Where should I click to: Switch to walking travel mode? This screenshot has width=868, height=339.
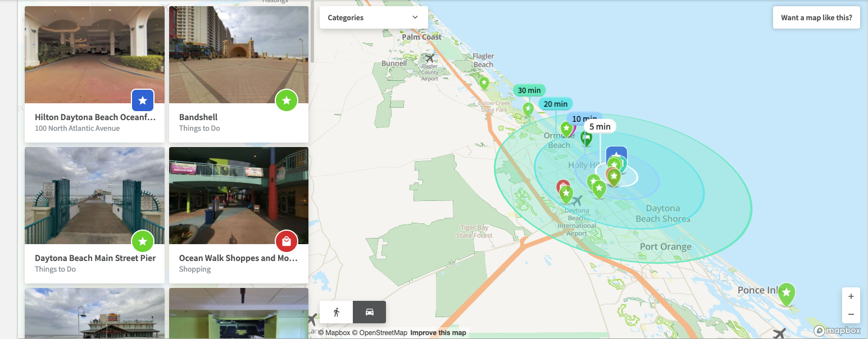click(337, 312)
